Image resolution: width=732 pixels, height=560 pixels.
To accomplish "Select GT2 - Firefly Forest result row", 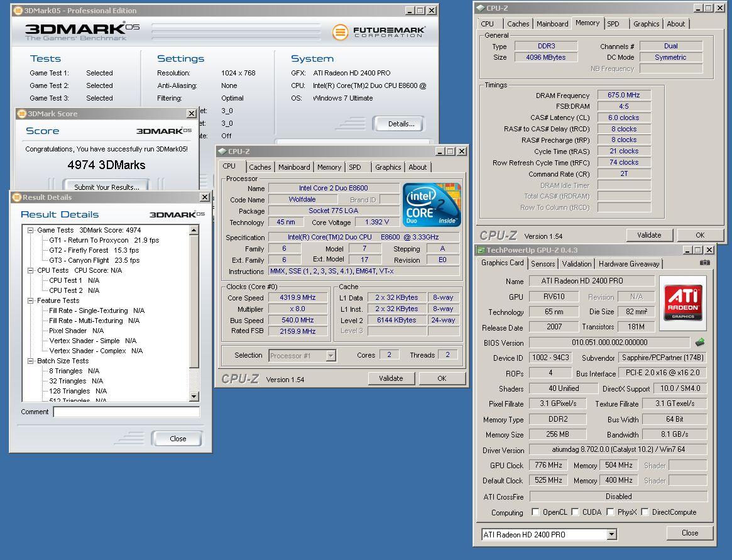I will point(94,250).
